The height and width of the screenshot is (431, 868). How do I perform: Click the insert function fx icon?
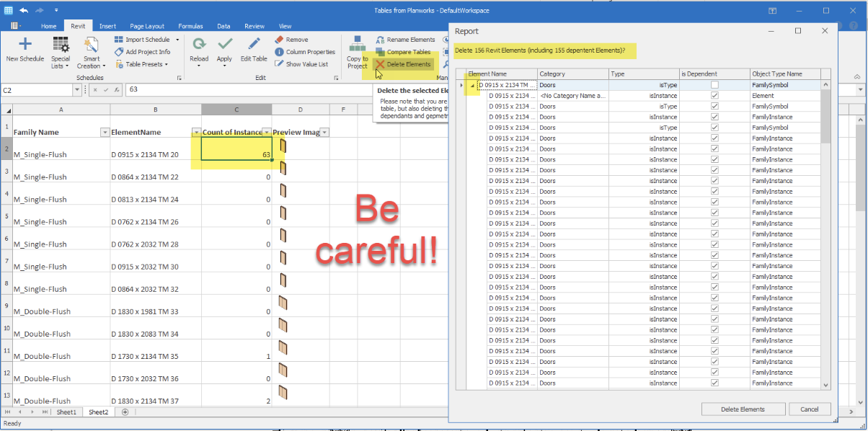(x=115, y=90)
